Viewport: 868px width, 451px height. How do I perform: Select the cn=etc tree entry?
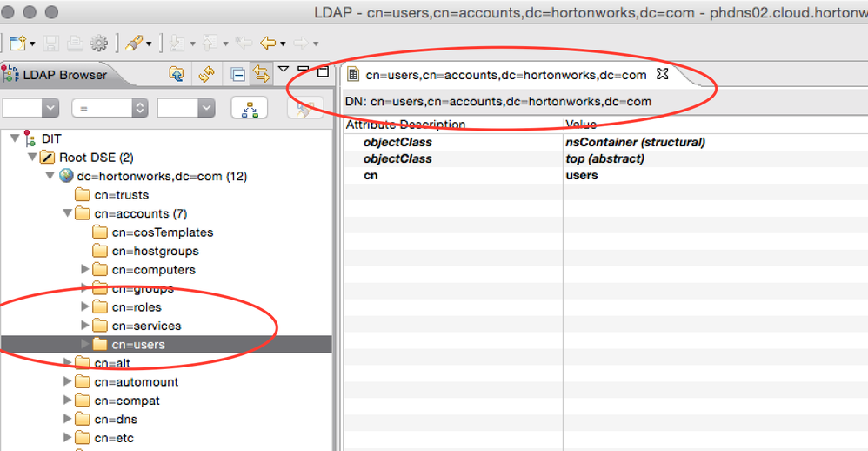pyautogui.click(x=114, y=438)
